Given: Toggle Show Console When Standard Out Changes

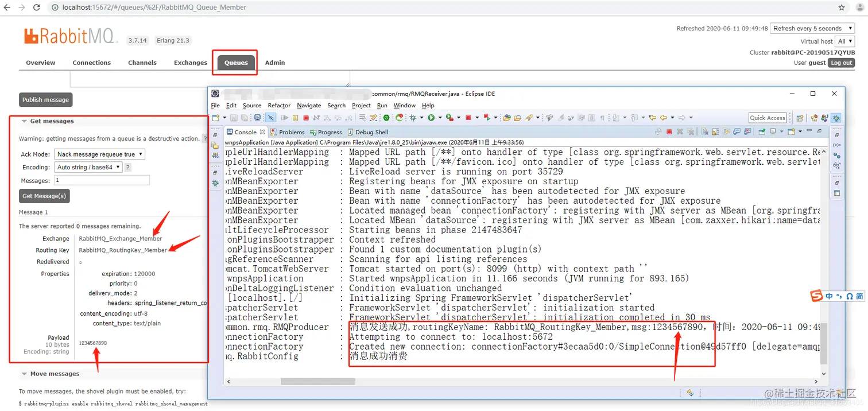Looking at the screenshot, I should 737,131.
